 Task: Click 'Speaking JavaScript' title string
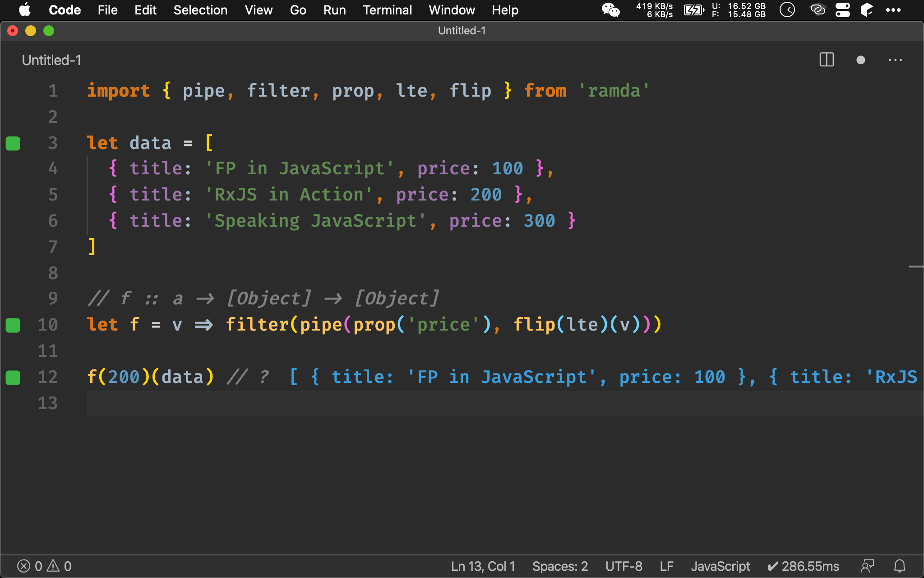click(x=315, y=221)
